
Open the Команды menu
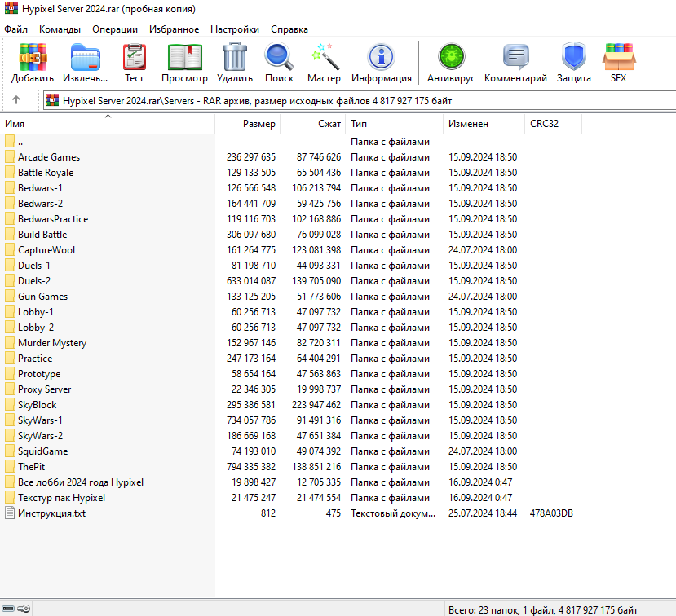coord(60,29)
